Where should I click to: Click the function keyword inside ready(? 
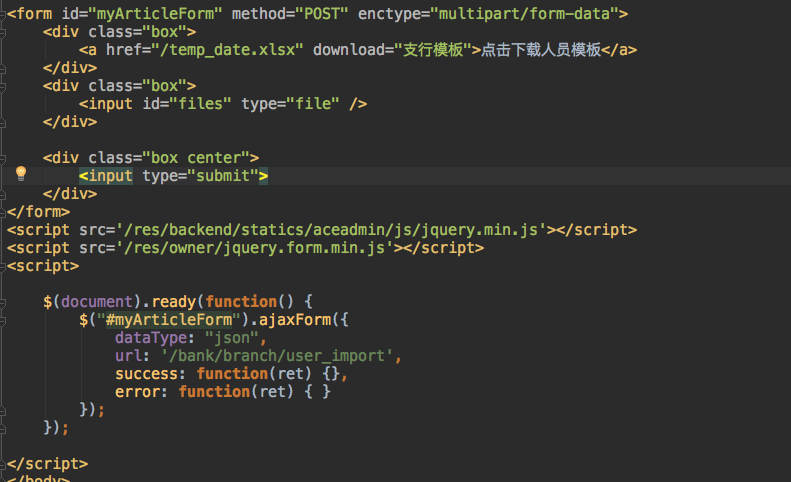[x=241, y=301]
